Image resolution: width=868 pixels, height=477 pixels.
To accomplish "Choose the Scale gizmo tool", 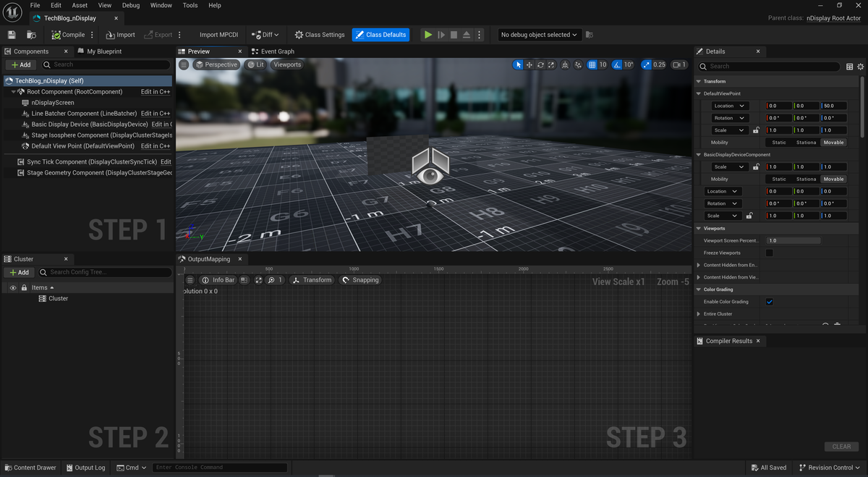I will pos(551,64).
